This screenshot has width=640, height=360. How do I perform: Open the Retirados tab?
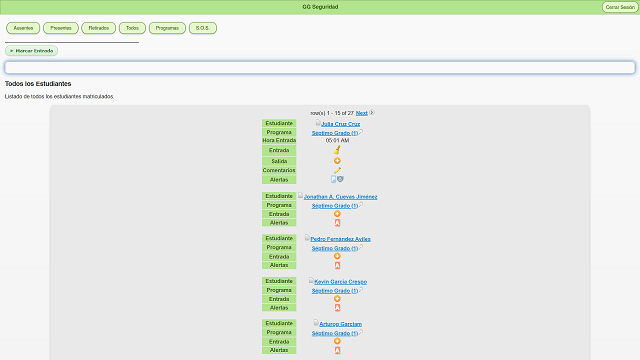98,28
